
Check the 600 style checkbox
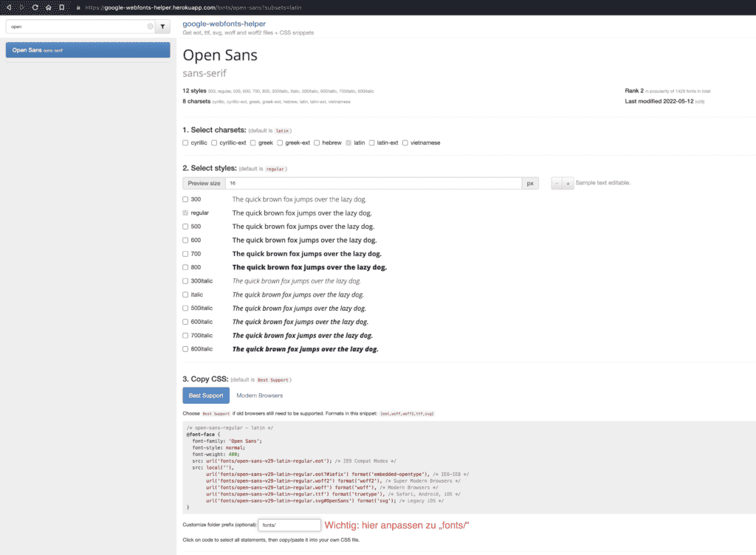point(185,240)
